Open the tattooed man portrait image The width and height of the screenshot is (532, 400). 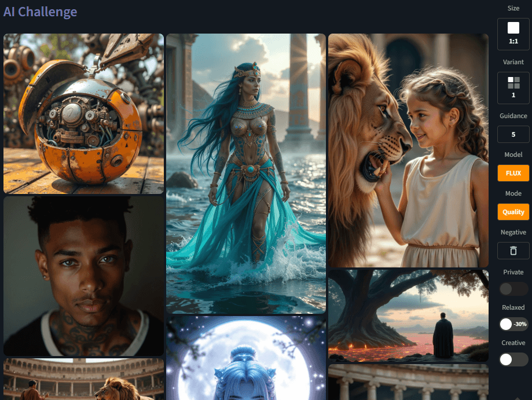coord(84,276)
